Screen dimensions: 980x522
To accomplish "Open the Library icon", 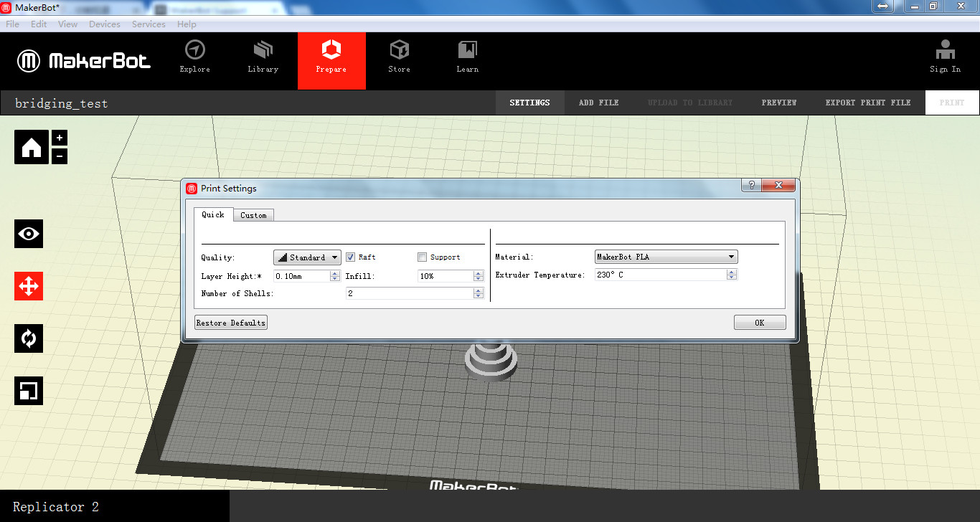I will 263,50.
